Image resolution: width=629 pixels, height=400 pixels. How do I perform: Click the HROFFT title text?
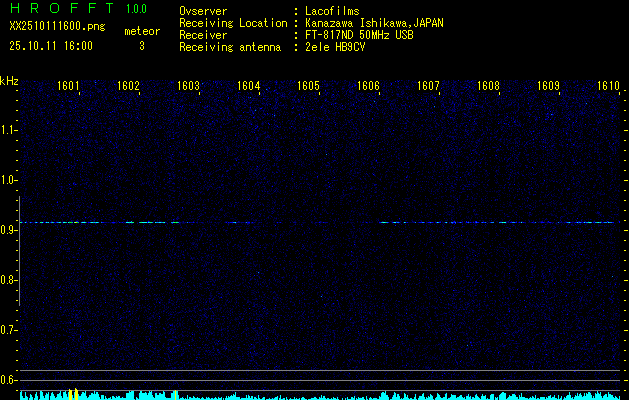tap(62, 9)
